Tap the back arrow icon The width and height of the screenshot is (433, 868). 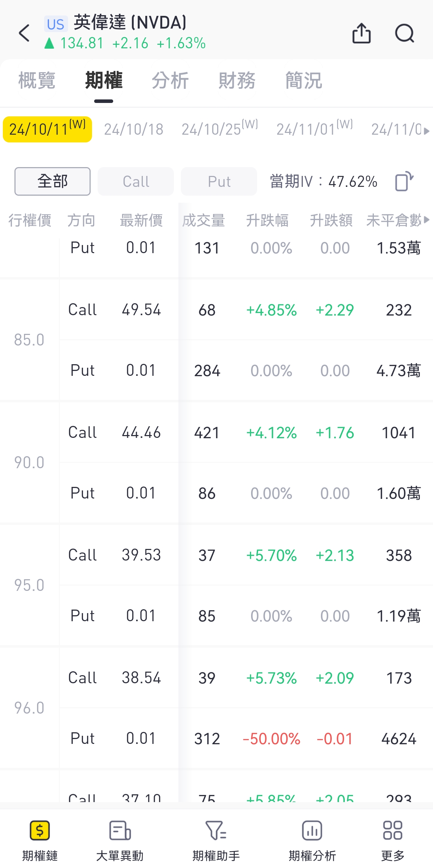point(24,33)
